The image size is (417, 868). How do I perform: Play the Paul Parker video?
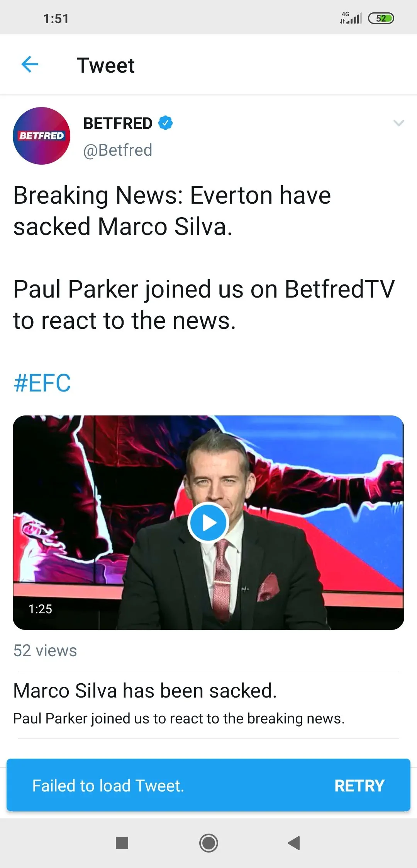(208, 523)
